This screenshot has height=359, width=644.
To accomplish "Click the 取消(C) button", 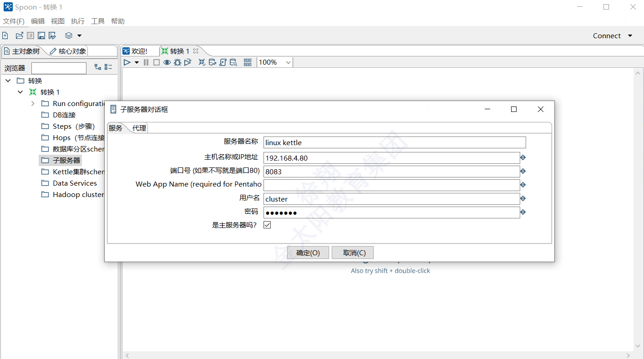I will click(353, 253).
